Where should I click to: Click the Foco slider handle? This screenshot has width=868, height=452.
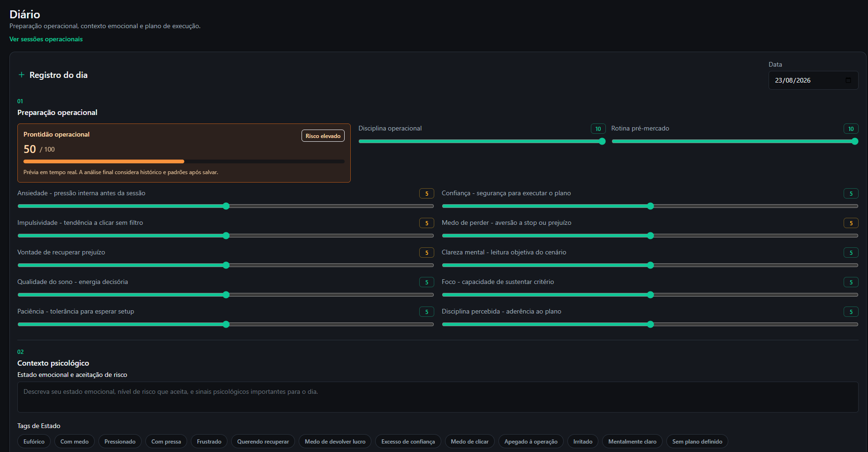point(650,295)
